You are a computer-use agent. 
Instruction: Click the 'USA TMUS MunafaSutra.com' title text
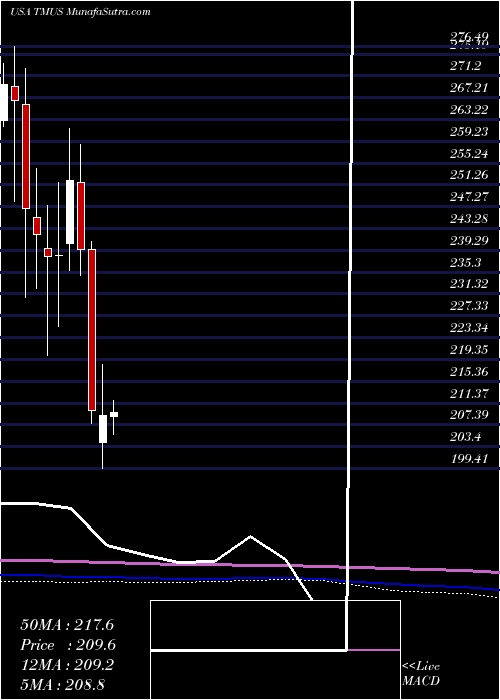pos(80,12)
